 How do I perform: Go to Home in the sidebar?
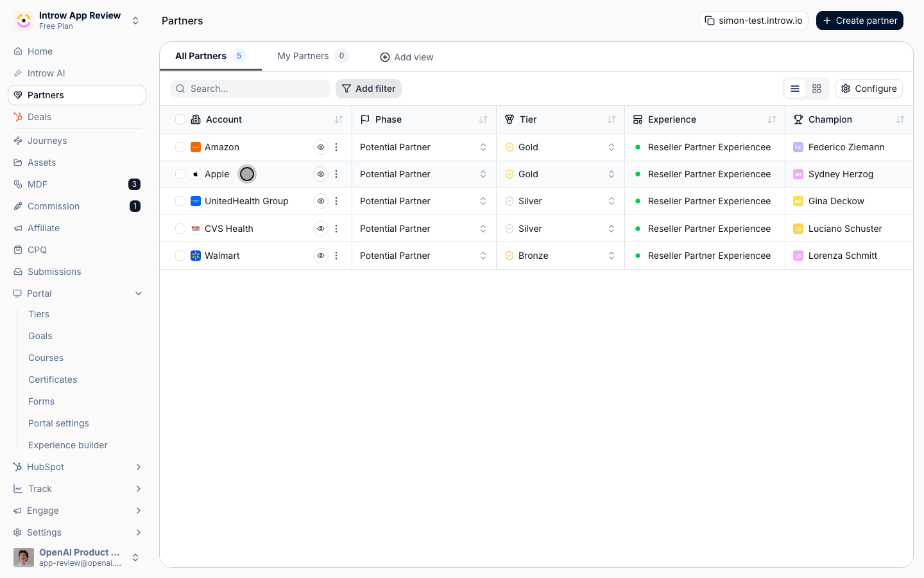point(77,51)
